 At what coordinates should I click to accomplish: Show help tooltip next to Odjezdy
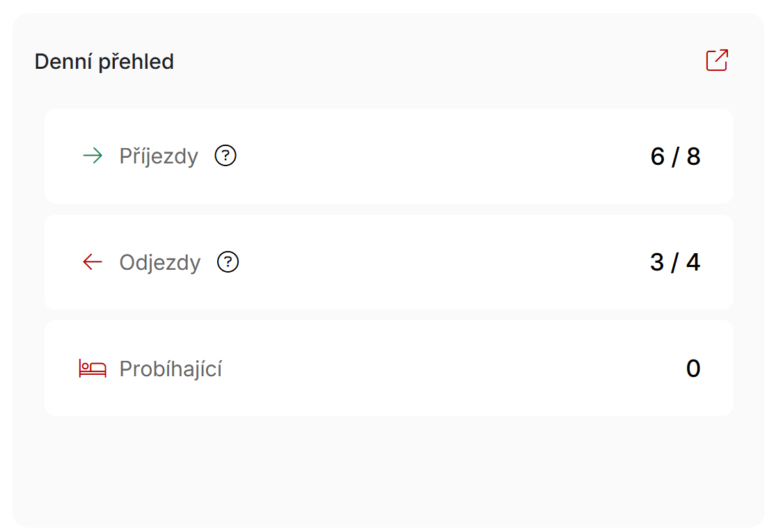[x=228, y=262]
